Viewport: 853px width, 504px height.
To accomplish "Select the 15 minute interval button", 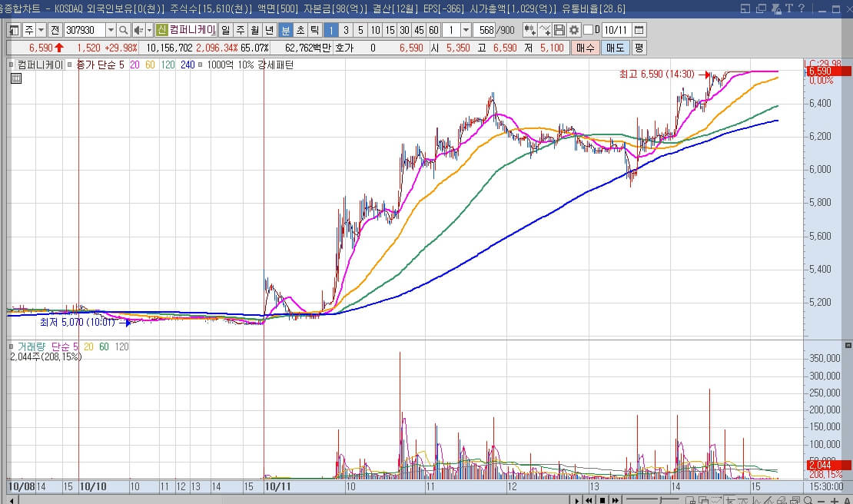I will point(390,30).
